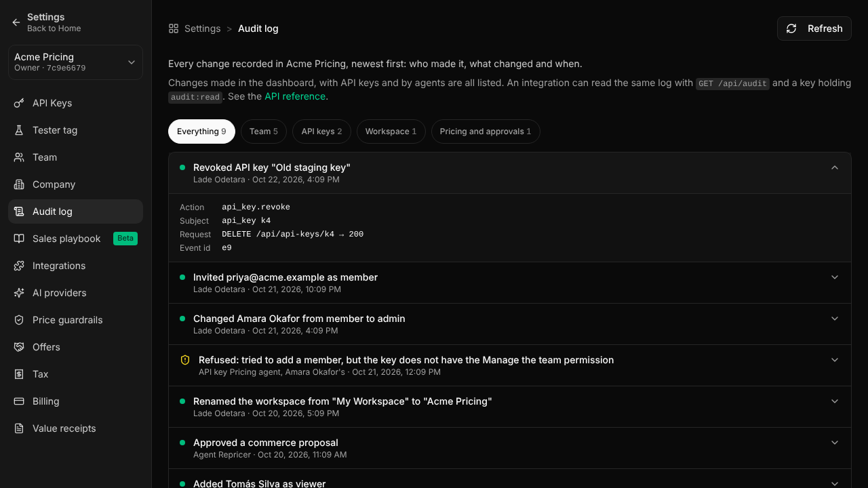The height and width of the screenshot is (488, 868).
Task: Expand the Invited priya@acme.example entry
Action: point(835,277)
